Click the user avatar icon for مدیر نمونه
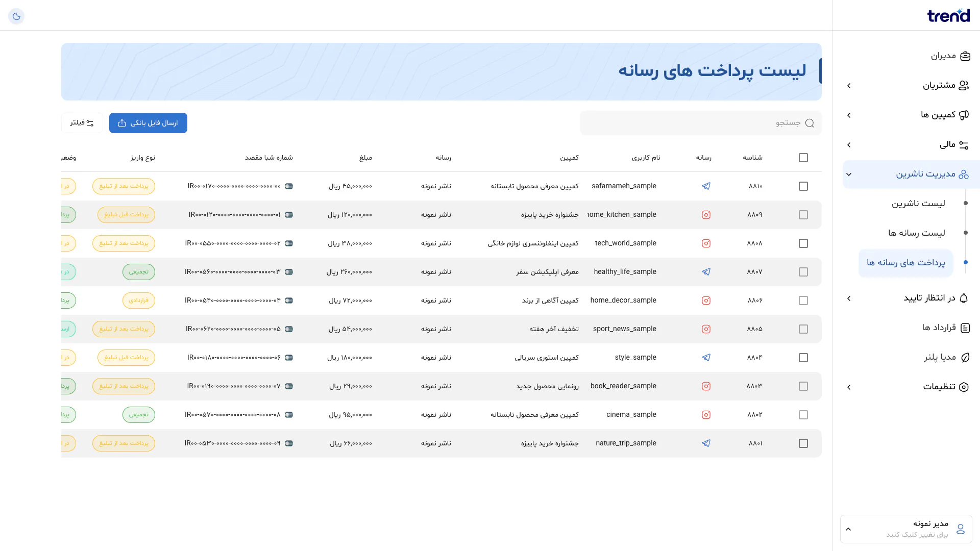Viewport: 980px width, 551px height. coord(960,529)
